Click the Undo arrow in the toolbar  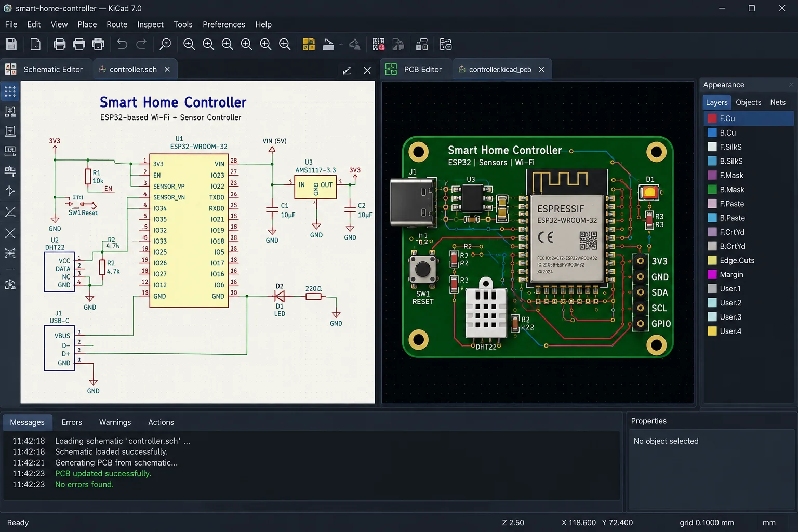tap(122, 45)
